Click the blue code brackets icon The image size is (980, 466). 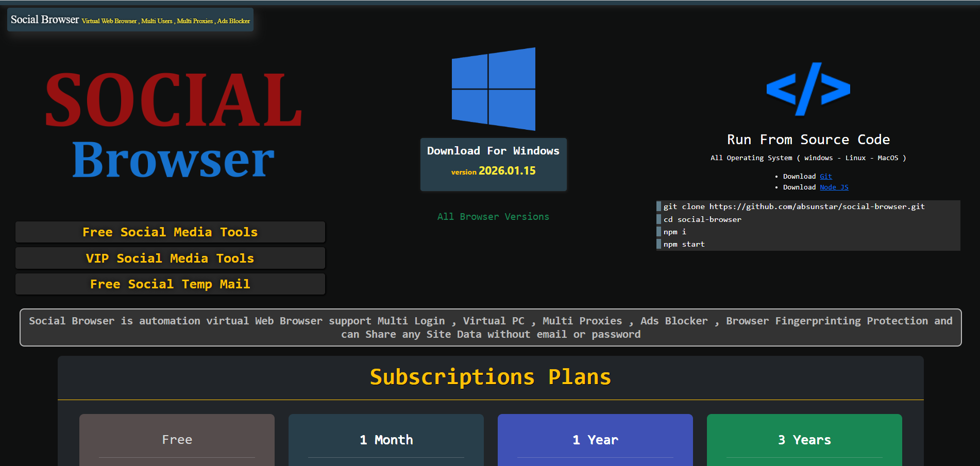[x=808, y=89]
